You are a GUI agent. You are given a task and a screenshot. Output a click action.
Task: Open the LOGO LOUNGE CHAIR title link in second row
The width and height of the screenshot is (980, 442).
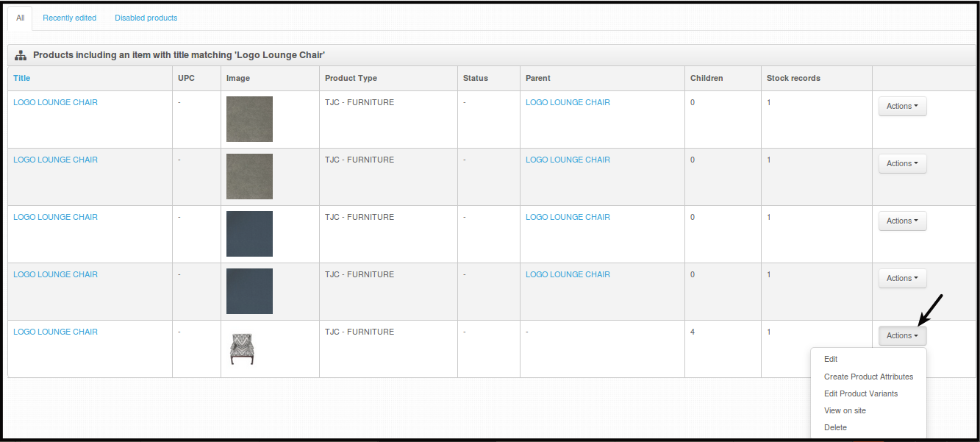pos(55,160)
